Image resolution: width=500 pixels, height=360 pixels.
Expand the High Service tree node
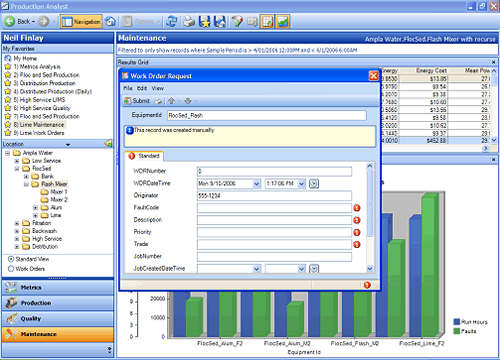pos(17,239)
